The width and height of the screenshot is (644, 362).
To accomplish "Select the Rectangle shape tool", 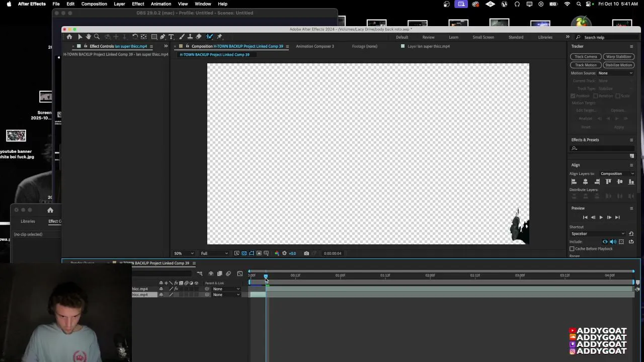I will point(154,37).
